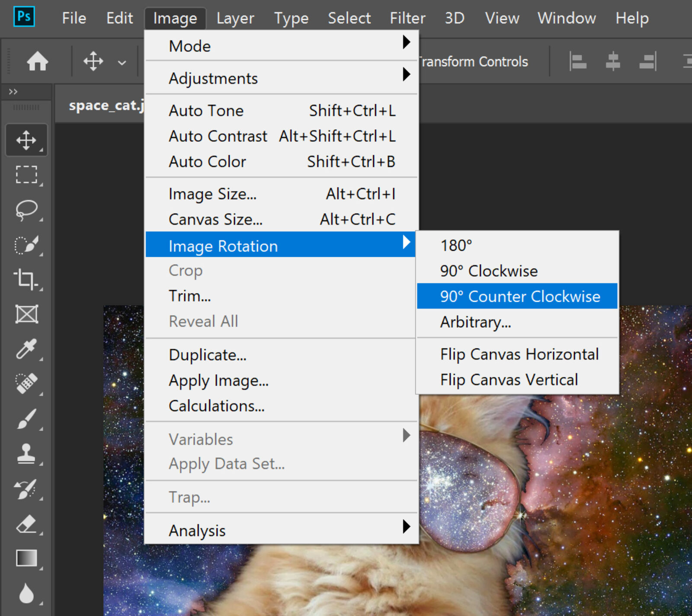Open the Layer menu
This screenshot has width=692, height=616.
click(235, 18)
